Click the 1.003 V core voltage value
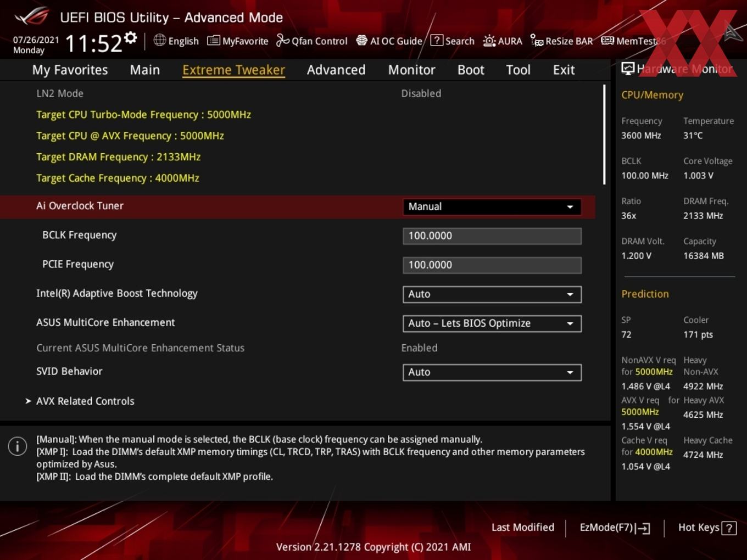 tap(698, 176)
